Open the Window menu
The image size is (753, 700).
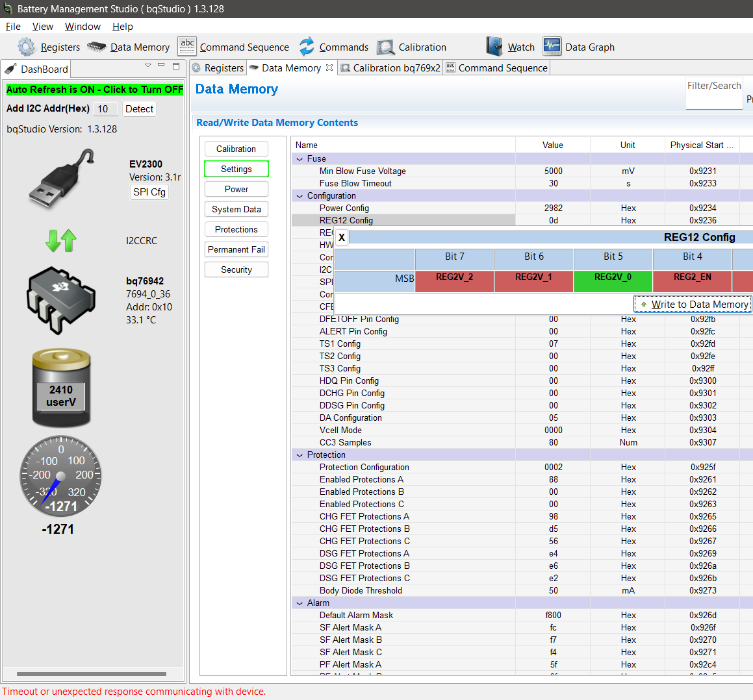click(x=83, y=27)
